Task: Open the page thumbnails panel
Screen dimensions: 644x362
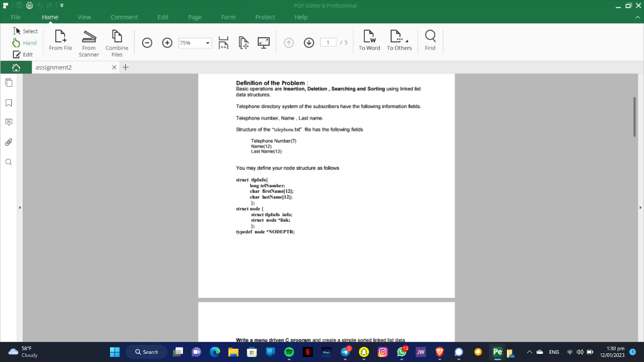Action: click(x=9, y=83)
